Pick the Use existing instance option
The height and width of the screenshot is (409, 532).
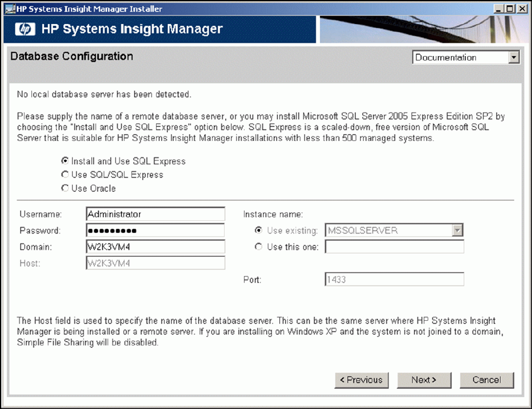coord(258,230)
